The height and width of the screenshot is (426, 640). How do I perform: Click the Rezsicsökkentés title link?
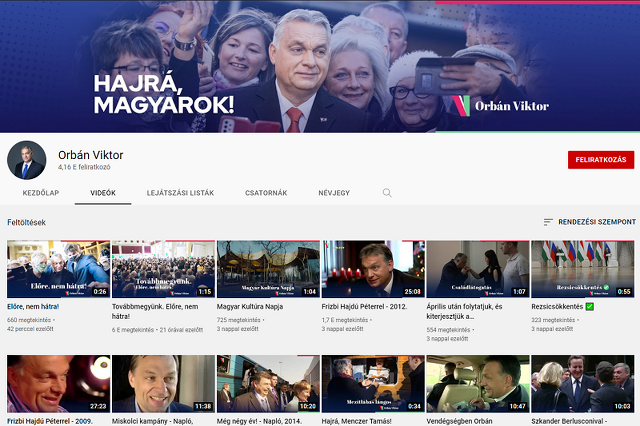point(562,306)
